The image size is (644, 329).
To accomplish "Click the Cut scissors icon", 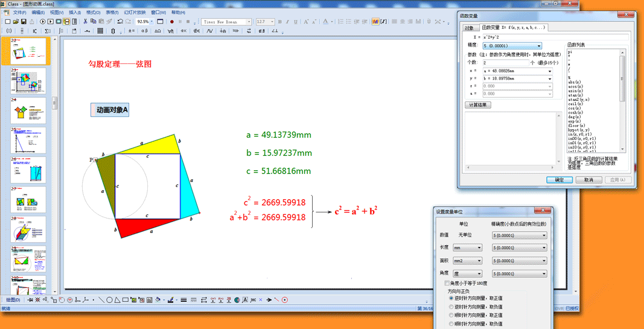I will coord(85,22).
